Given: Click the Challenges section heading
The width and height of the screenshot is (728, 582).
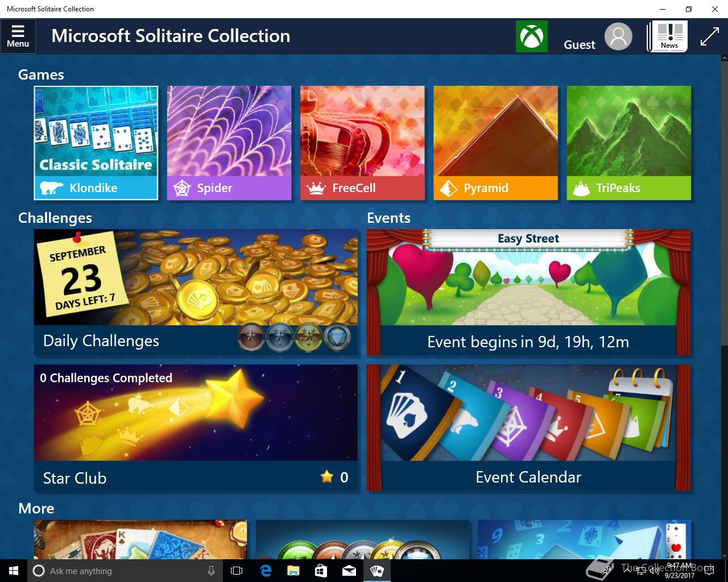Looking at the screenshot, I should pos(55,218).
